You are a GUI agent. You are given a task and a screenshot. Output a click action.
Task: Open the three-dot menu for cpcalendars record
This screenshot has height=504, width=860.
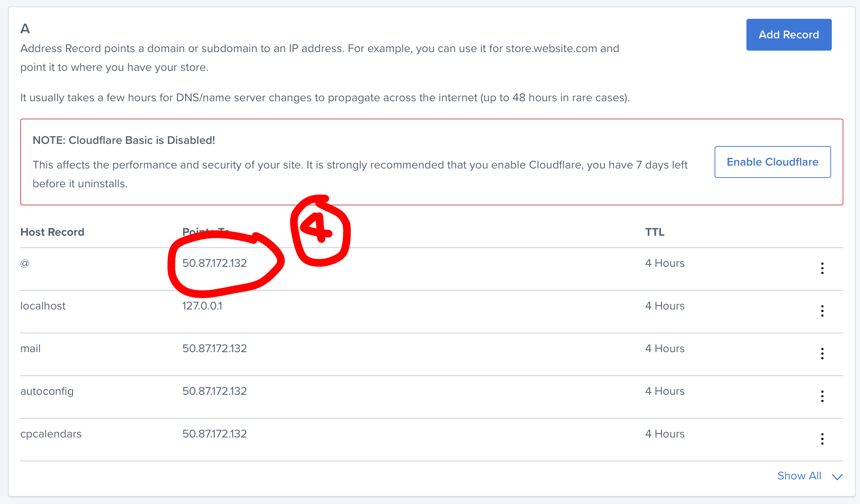[822, 439]
